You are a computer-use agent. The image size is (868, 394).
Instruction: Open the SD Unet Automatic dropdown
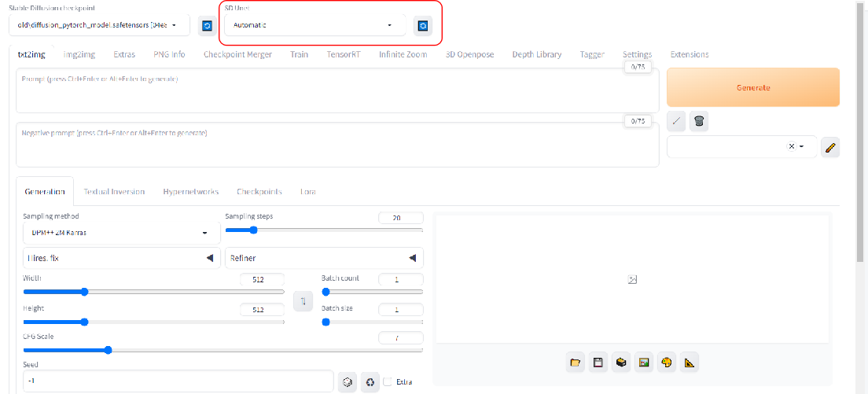pyautogui.click(x=313, y=25)
